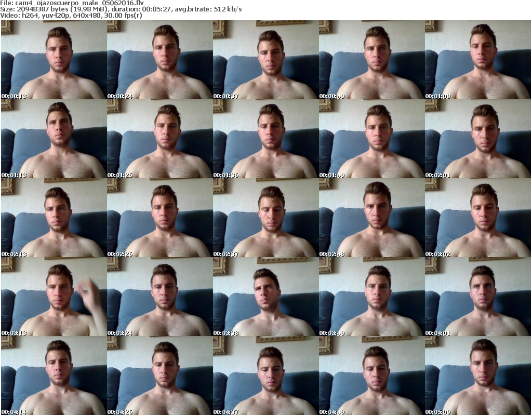Screen dimensions: 532x415
Task: Click the file name cam4_ojazoscuerpo_male_05062016.flv
Action: pos(79,3)
